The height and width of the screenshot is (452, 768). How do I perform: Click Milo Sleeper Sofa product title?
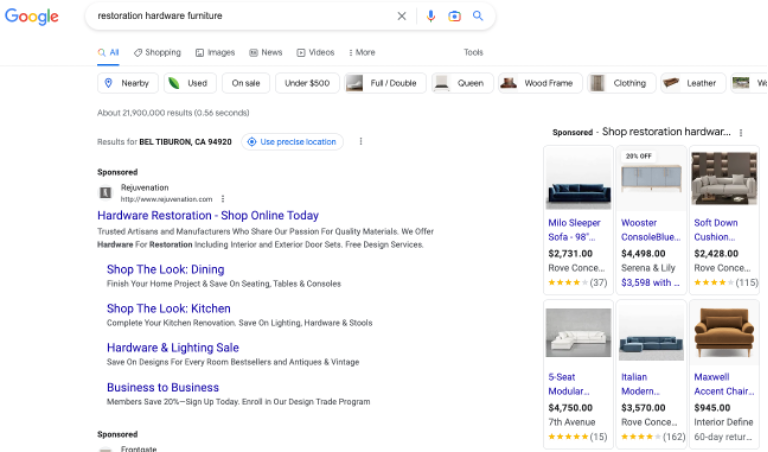tap(574, 230)
